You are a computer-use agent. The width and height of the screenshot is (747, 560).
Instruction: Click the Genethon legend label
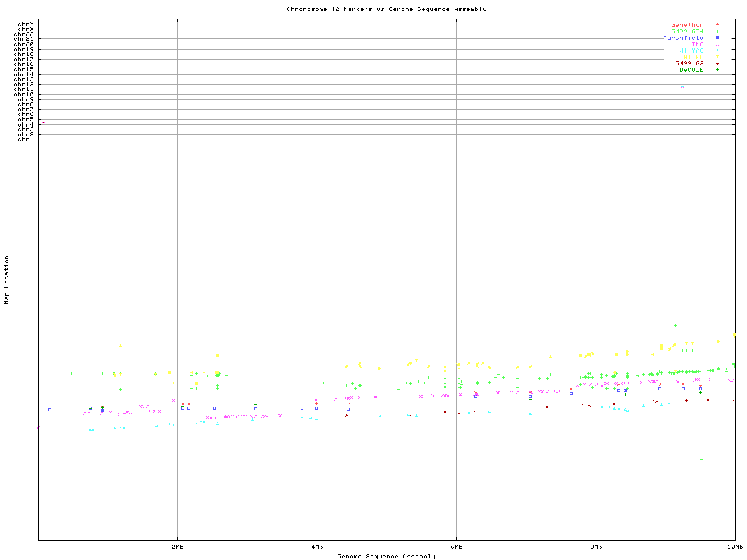click(x=687, y=25)
